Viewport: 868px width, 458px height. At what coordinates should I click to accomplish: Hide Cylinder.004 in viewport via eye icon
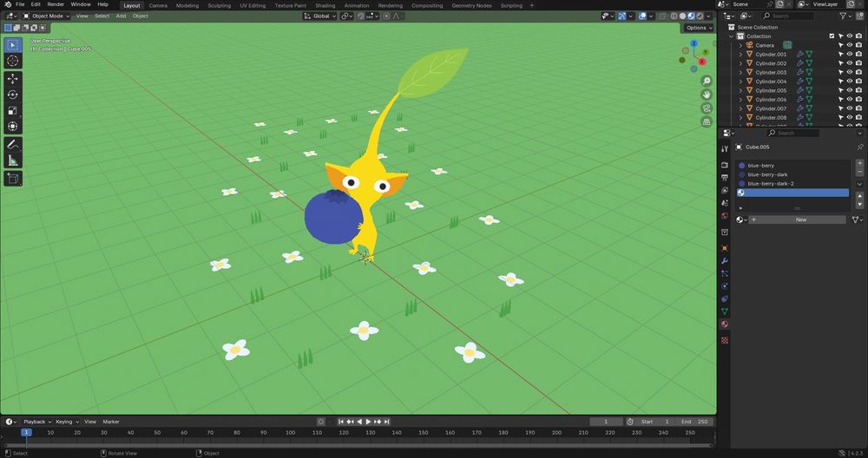[x=850, y=82]
